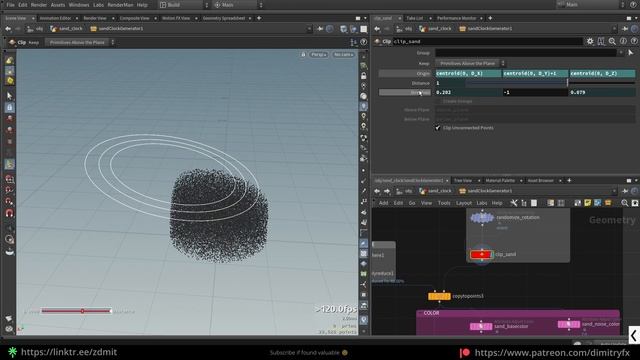
Task: Open the Patreon dimitryfx link
Action: point(552,353)
